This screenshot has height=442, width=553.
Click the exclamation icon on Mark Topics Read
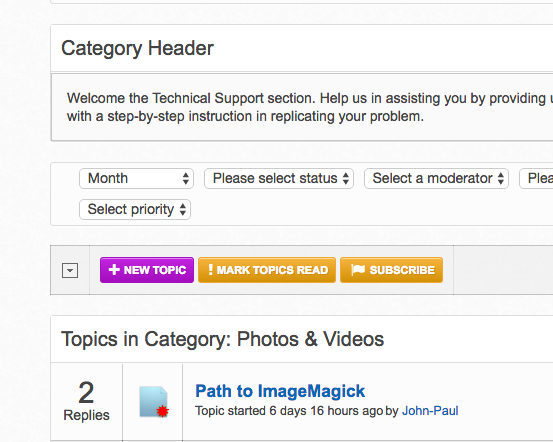coord(210,270)
